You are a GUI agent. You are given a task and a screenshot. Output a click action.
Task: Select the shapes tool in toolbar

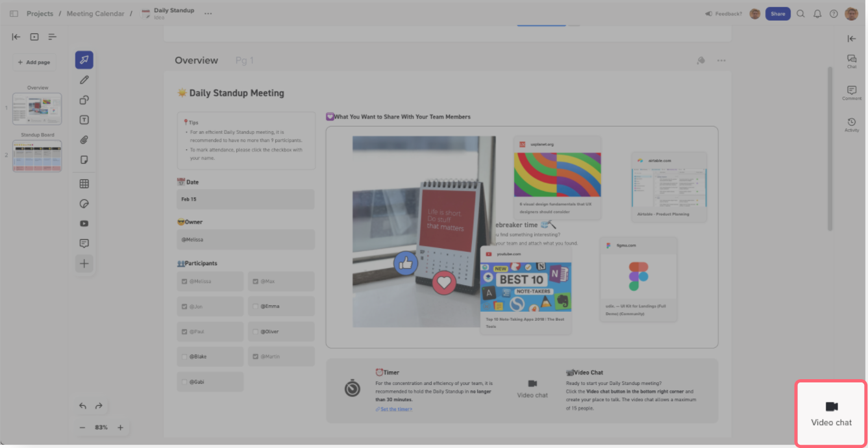click(84, 100)
